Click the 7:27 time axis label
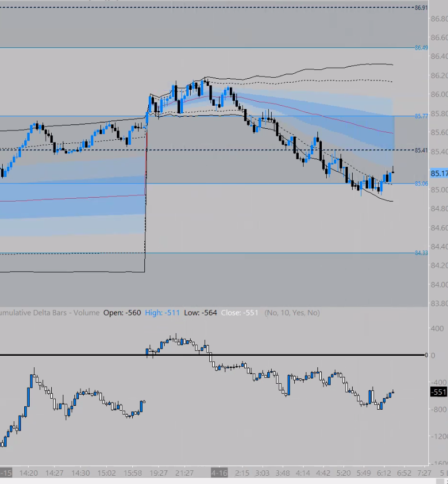 (424, 473)
